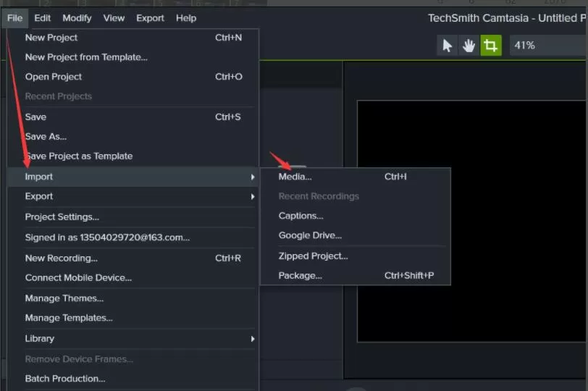Toggle the green crop tool

pyautogui.click(x=491, y=46)
